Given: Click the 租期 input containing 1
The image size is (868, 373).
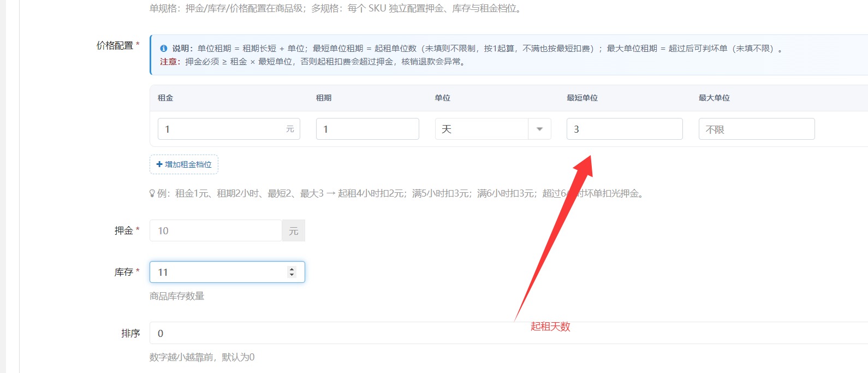Looking at the screenshot, I should tap(367, 129).
